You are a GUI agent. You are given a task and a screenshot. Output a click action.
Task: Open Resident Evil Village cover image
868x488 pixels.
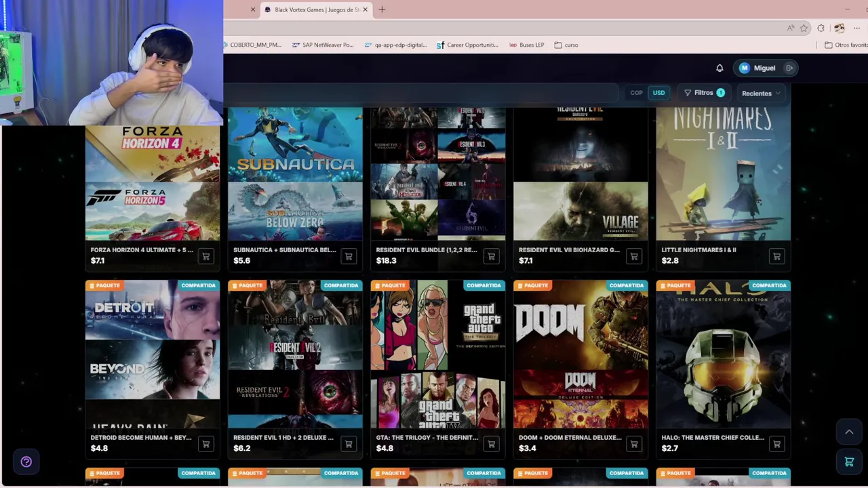coord(580,174)
